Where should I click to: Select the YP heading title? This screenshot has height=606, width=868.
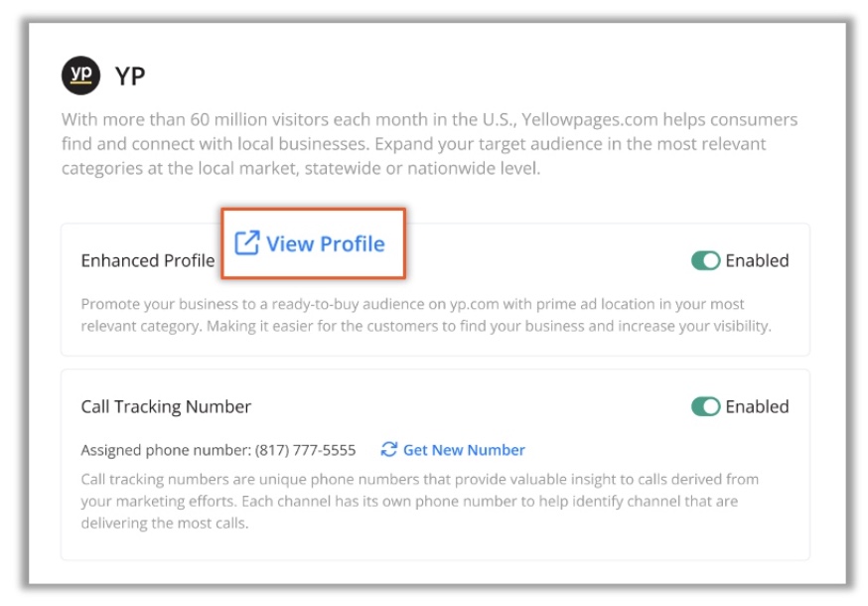click(130, 76)
